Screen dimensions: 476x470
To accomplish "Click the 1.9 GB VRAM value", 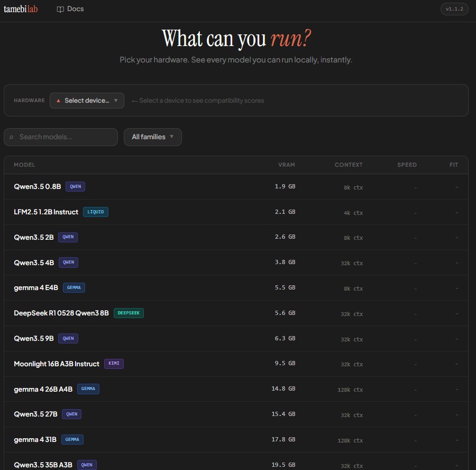I will 285,186.
